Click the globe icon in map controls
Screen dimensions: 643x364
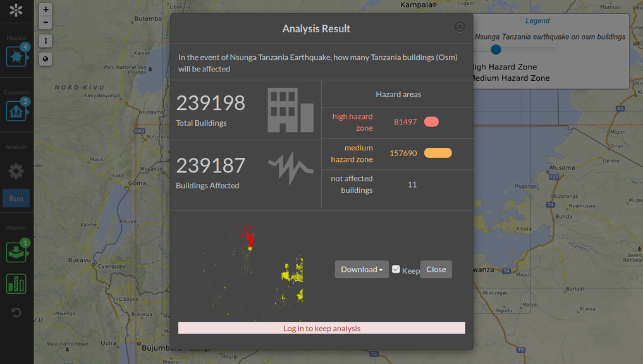(x=45, y=59)
